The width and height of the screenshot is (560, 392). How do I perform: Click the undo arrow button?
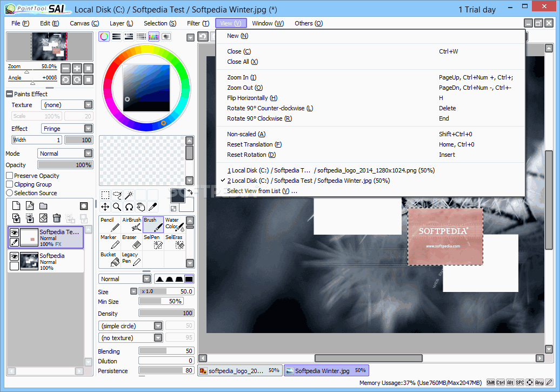click(203, 36)
